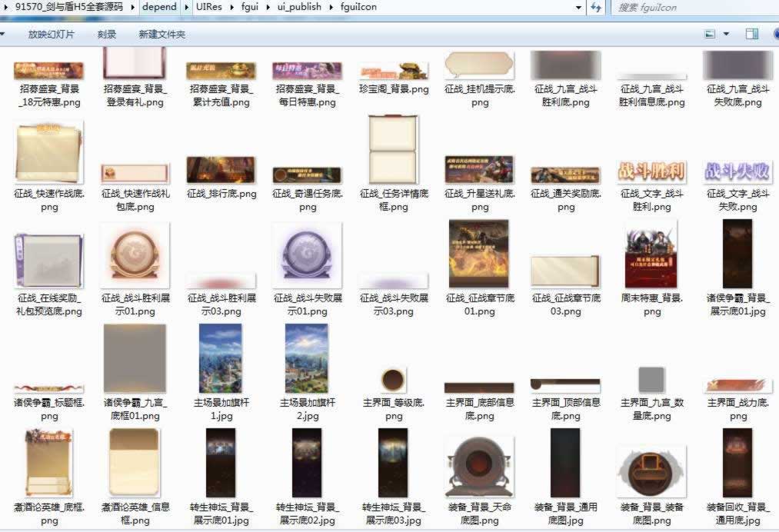
Task: Navigate to the fgui breadcrumb folder
Action: (250, 7)
